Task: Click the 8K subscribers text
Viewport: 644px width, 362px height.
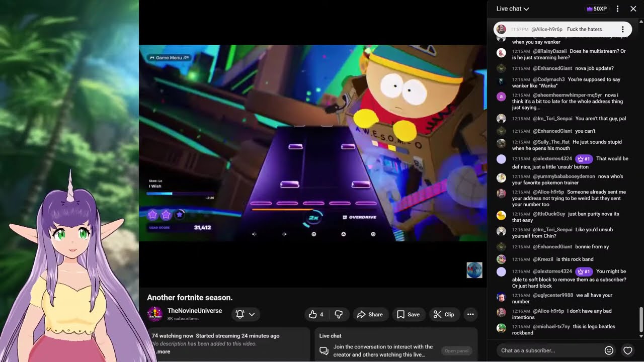Action: [183, 319]
